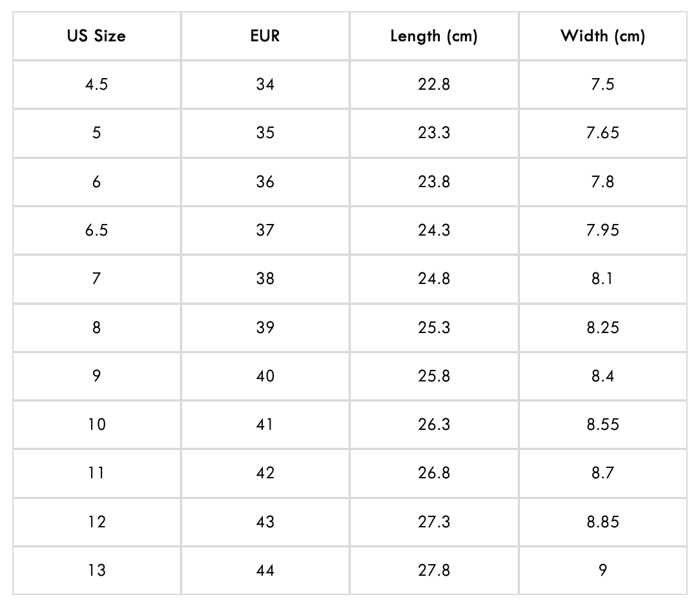This screenshot has height=608, width=700.
Task: Select EUR size 34 cell
Action: 265,85
